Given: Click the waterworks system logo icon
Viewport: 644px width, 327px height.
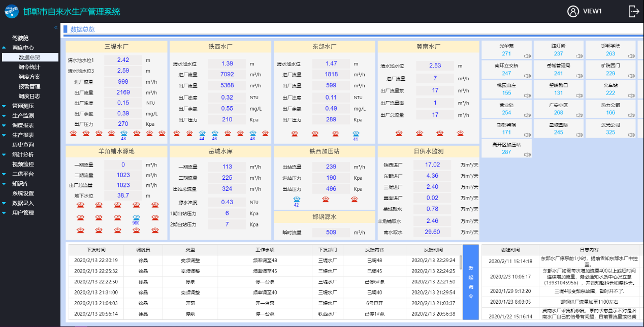Looking at the screenshot, I should point(11,11).
